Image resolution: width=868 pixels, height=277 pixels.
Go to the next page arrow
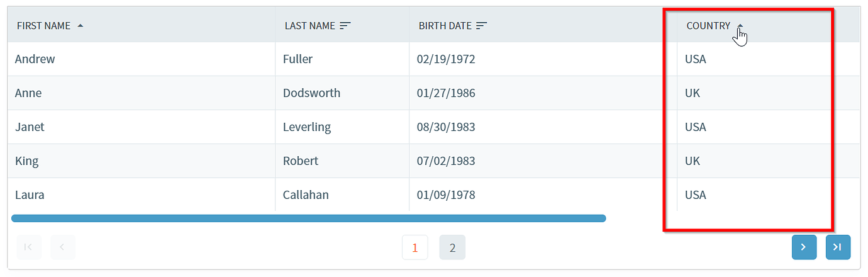(x=804, y=247)
